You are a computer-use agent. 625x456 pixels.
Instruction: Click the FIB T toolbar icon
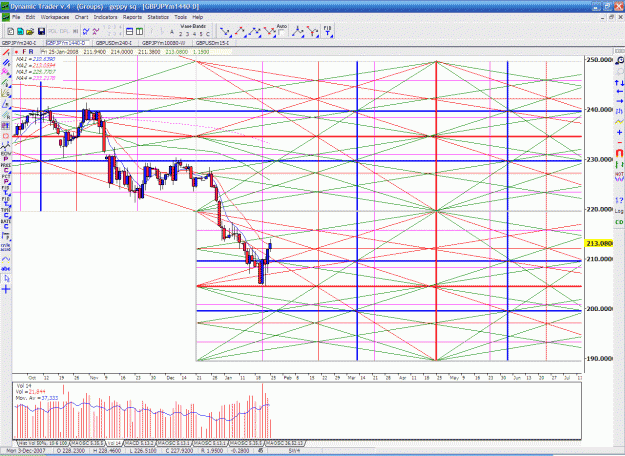pyautogui.click(x=327, y=31)
